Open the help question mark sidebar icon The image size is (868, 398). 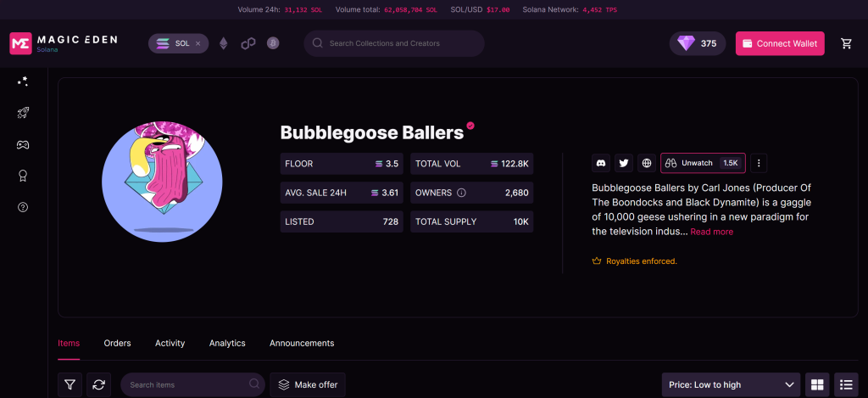click(x=23, y=207)
